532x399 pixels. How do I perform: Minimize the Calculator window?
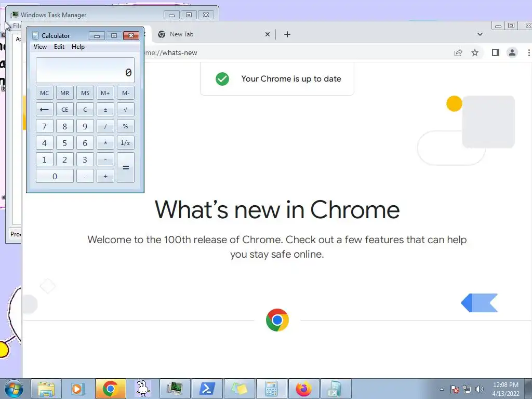(x=97, y=36)
